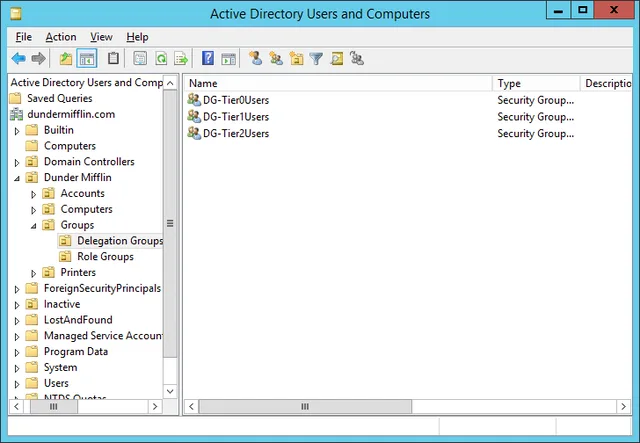
Task: Create a new user with toolbar icon
Action: point(256,59)
